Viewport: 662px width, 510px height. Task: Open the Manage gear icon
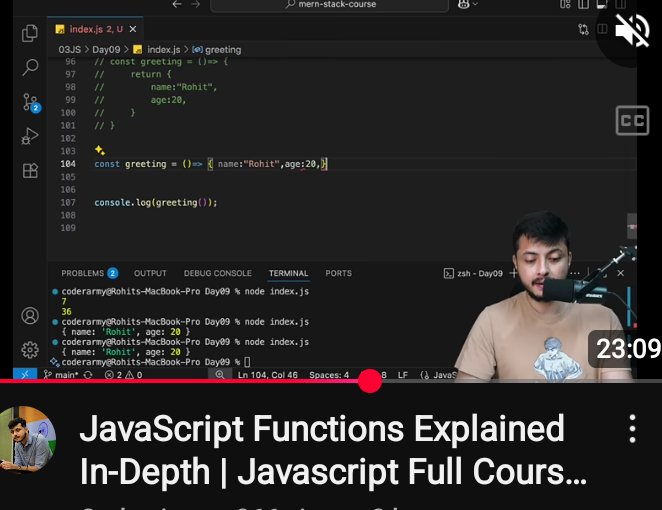coord(30,350)
